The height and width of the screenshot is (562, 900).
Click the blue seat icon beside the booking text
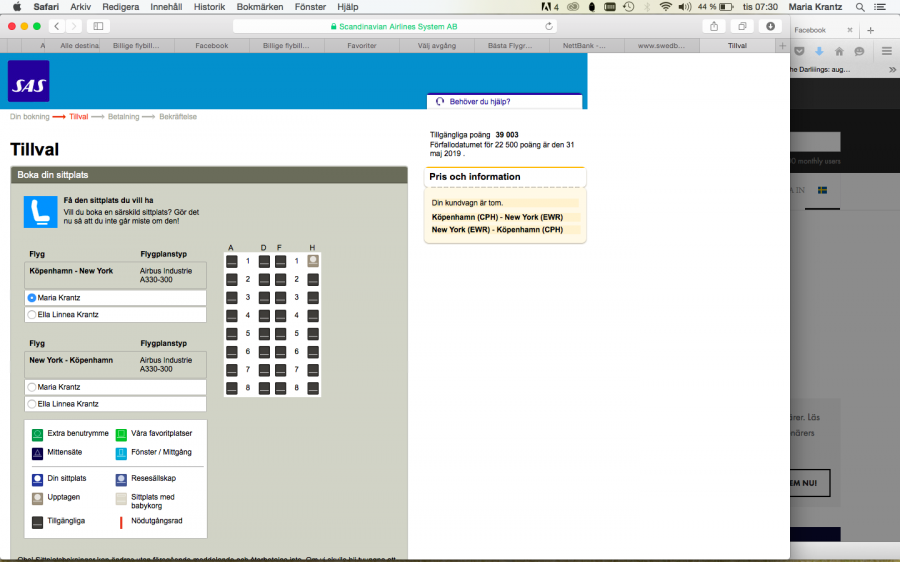(x=40, y=212)
